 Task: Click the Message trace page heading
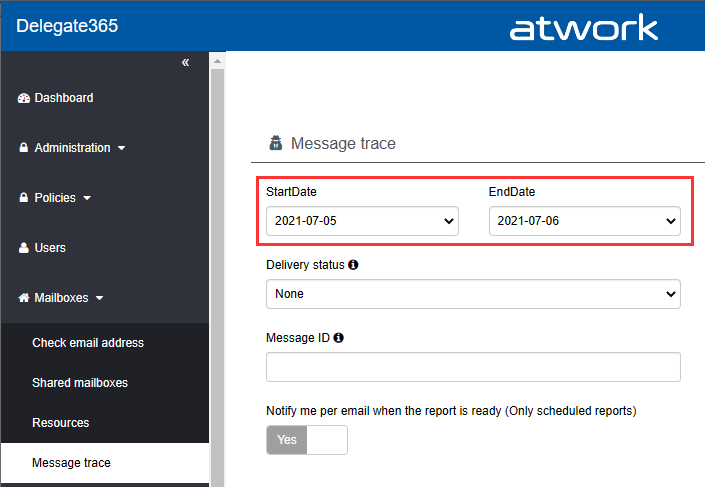[343, 143]
